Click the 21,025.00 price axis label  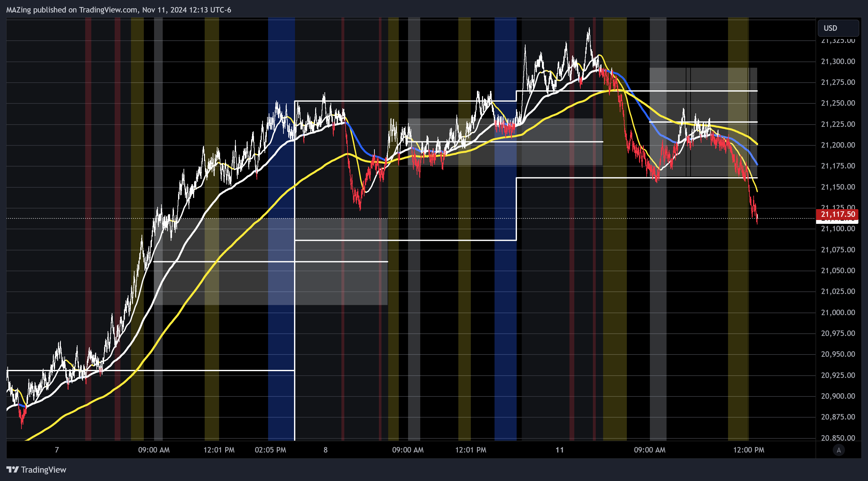pyautogui.click(x=838, y=291)
